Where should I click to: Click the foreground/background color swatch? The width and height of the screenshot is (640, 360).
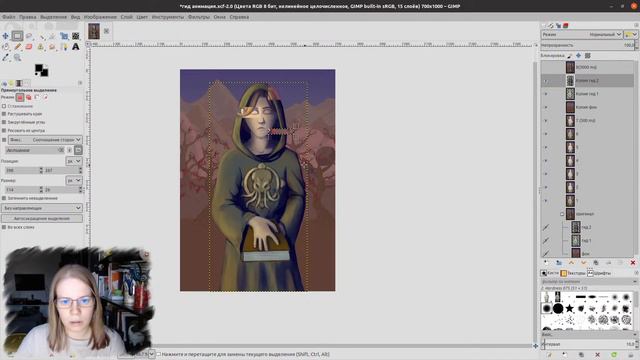(41, 70)
